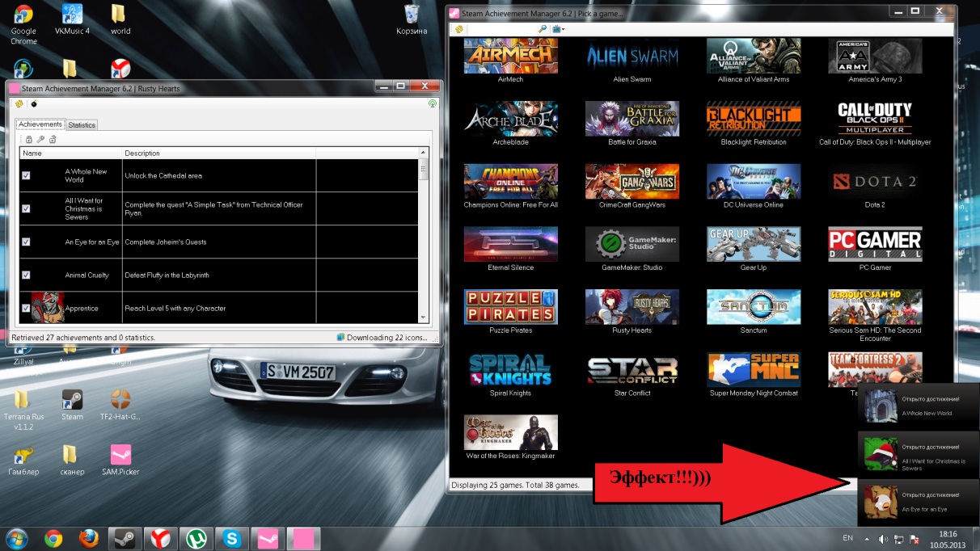Click the refresh icon in Rusty Hearts window
This screenshot has width=980, height=551.
click(19, 103)
